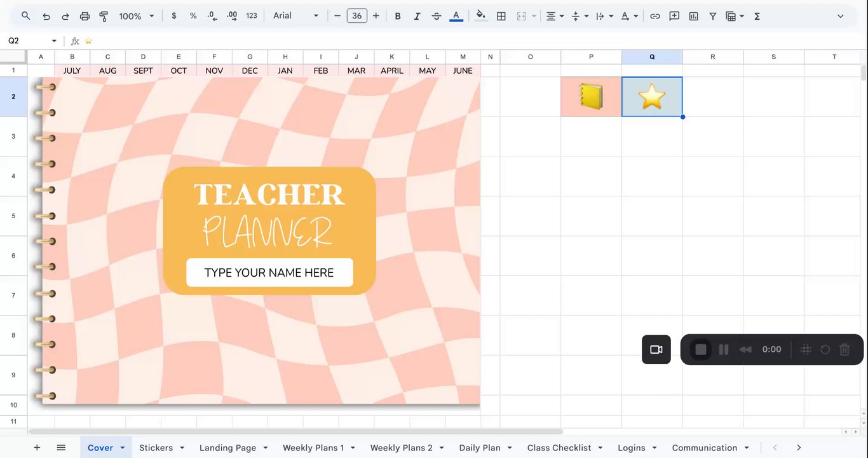868x458 pixels.
Task: Switch to the Class Checklist tab
Action: pos(559,448)
